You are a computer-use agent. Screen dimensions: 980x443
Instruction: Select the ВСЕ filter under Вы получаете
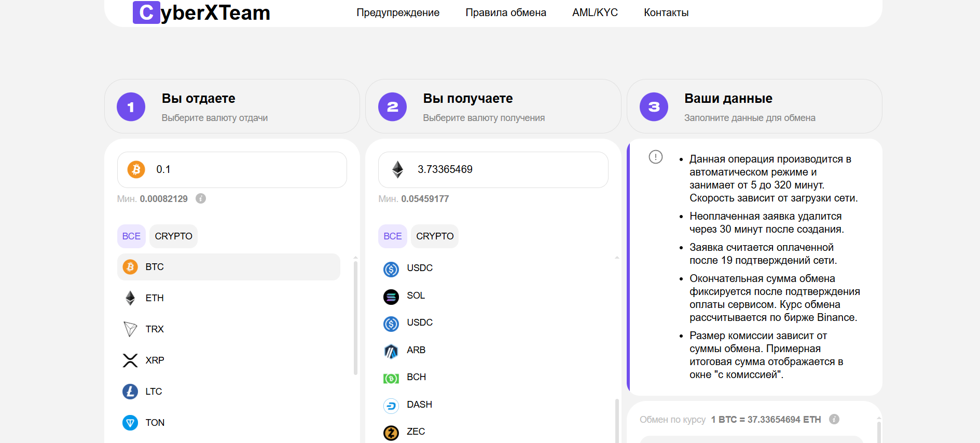click(393, 236)
